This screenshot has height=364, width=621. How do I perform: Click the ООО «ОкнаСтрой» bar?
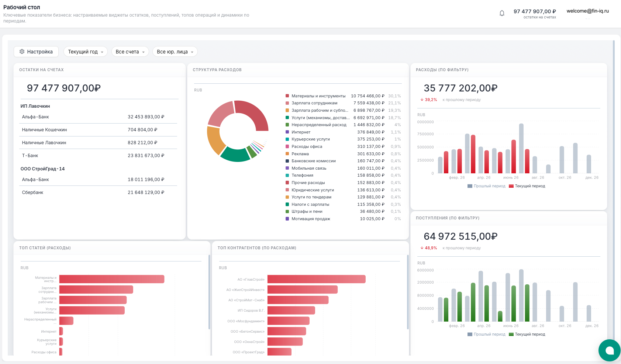[x=285, y=342]
